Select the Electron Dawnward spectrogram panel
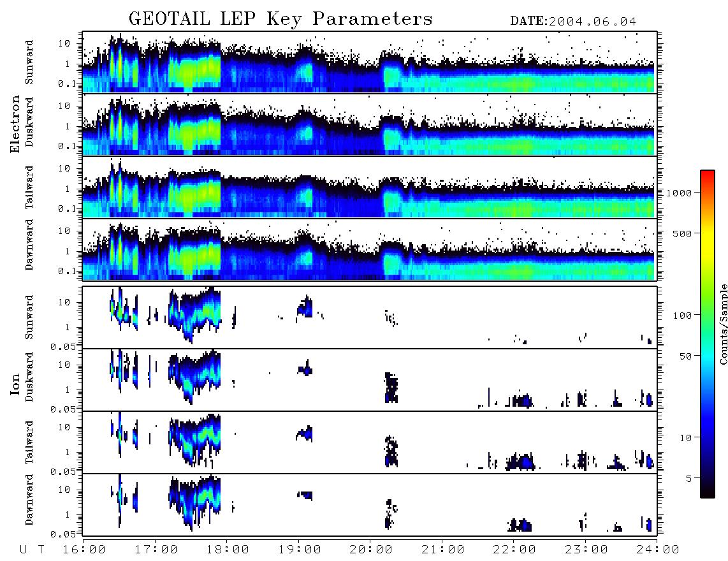 (370, 250)
